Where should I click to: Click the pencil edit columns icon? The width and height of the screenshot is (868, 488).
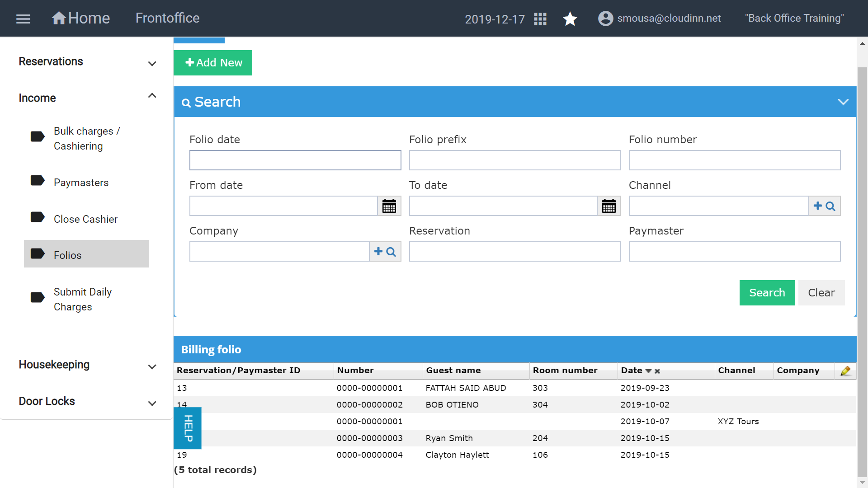(845, 371)
